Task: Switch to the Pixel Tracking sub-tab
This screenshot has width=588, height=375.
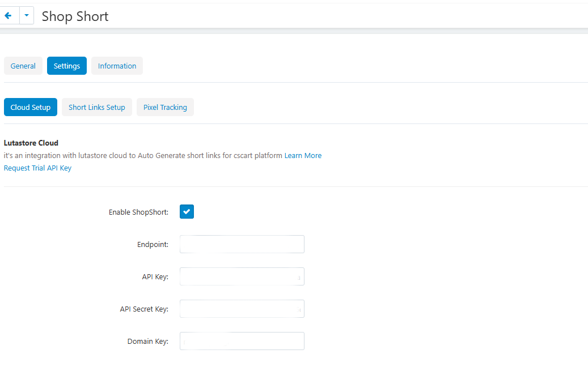Action: click(165, 107)
